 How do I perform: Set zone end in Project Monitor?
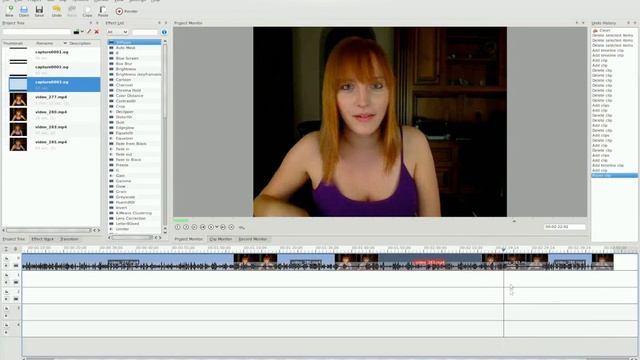(186, 227)
